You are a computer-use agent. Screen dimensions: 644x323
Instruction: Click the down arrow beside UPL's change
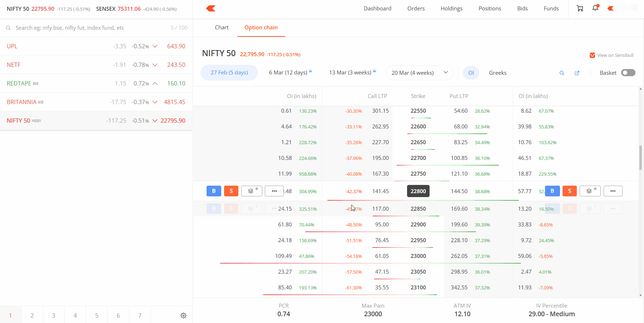click(x=155, y=46)
